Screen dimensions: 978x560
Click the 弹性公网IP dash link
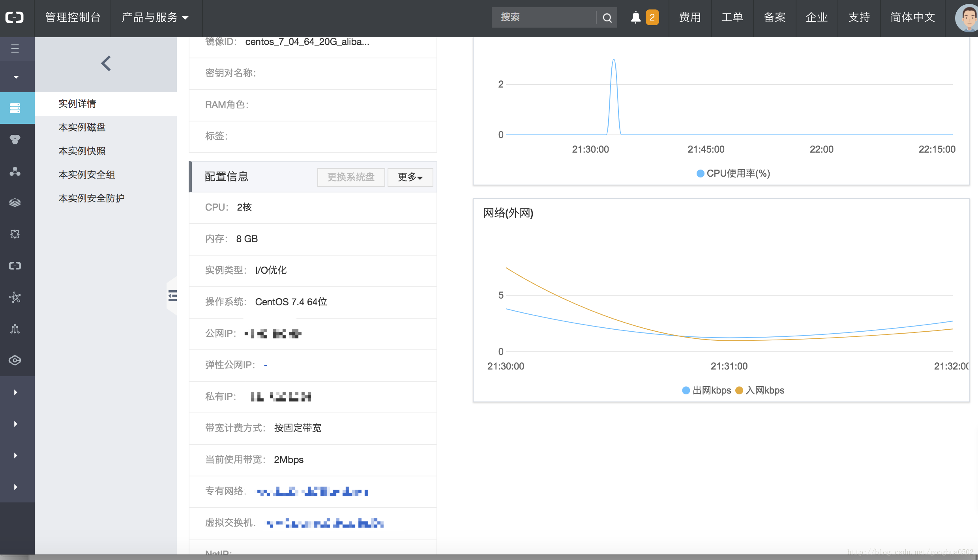[x=266, y=365]
